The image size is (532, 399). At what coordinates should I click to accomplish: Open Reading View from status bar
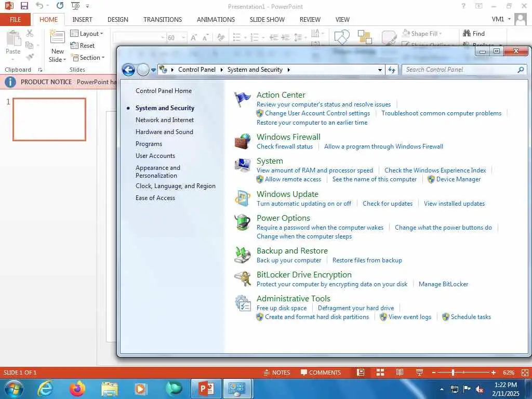(x=400, y=373)
